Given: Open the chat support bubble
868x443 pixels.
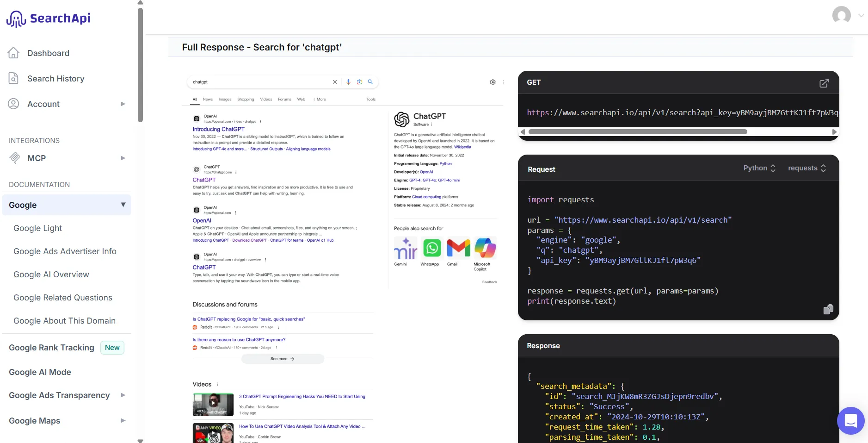Looking at the screenshot, I should point(851,420).
